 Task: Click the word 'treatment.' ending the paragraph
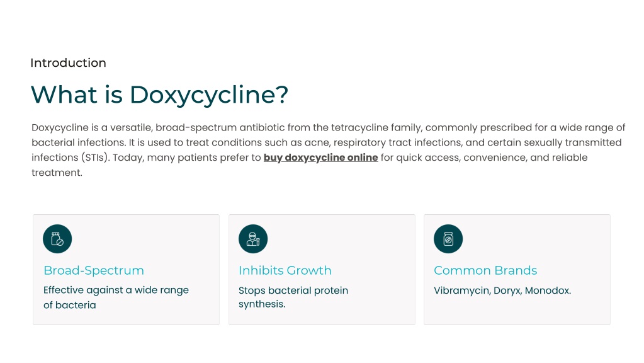click(57, 172)
